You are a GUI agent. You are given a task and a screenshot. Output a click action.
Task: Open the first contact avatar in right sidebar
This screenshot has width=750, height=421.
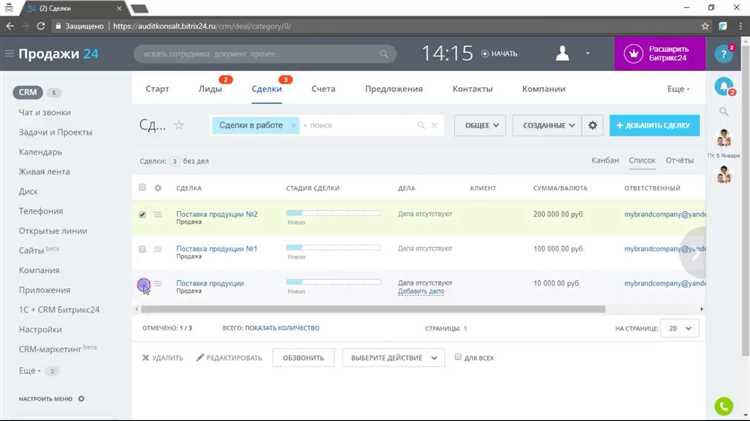tap(724, 138)
